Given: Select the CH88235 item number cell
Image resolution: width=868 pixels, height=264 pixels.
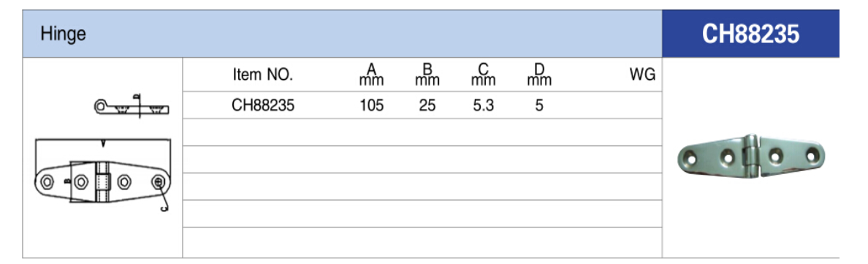Looking at the screenshot, I should (263, 105).
